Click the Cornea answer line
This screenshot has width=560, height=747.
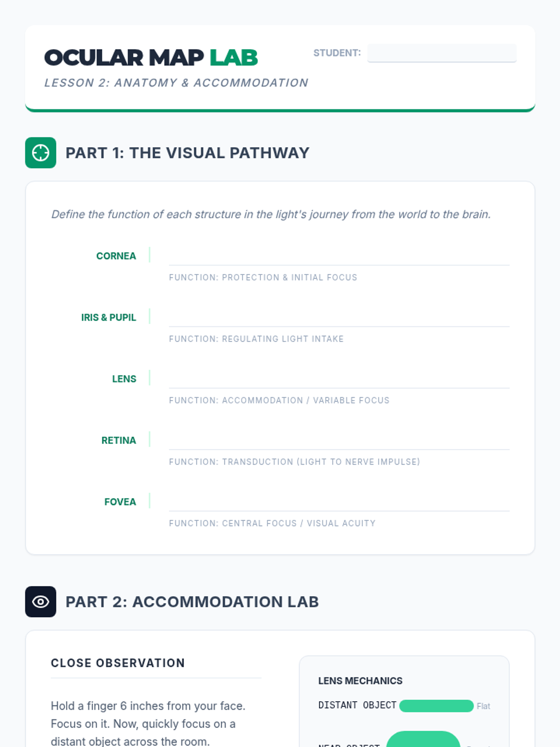[x=339, y=256]
